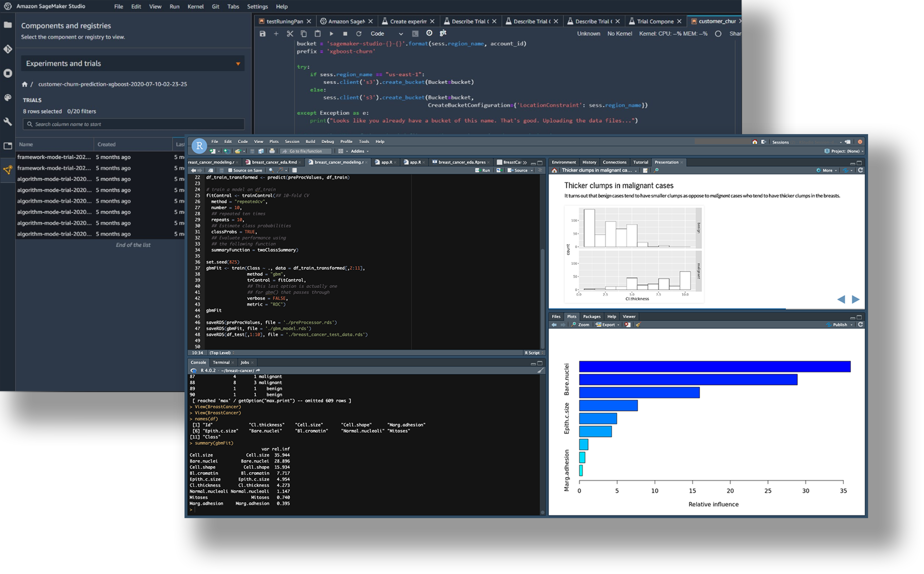Viewport: 924px width, 574px height.
Task: Open the workspace panes layout dropdown
Action: (x=342, y=151)
